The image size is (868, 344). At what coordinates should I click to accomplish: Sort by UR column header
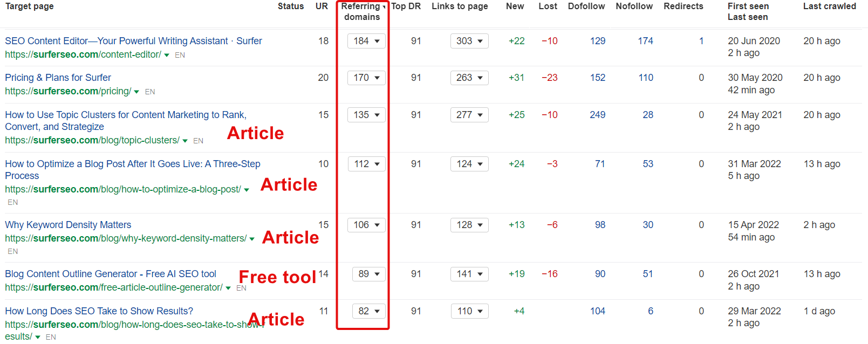pos(322,6)
